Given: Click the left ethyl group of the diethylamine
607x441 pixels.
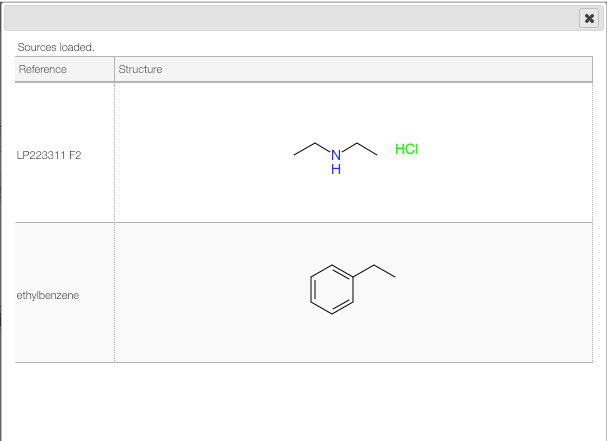Looking at the screenshot, I should coord(312,149).
